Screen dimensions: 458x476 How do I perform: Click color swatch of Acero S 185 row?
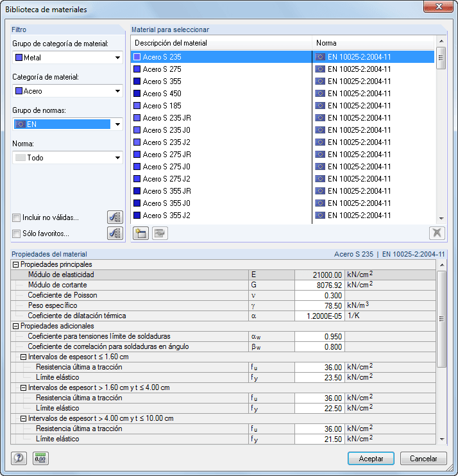(x=137, y=106)
